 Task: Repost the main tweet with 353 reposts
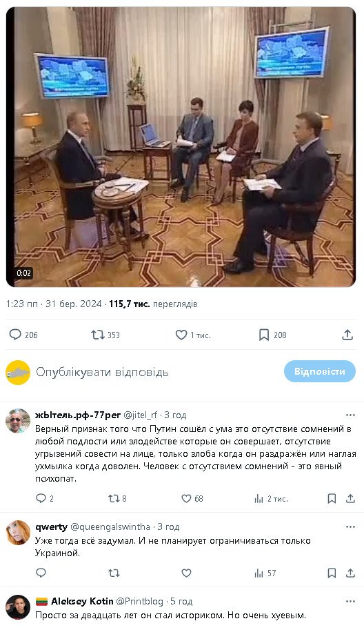point(105,335)
